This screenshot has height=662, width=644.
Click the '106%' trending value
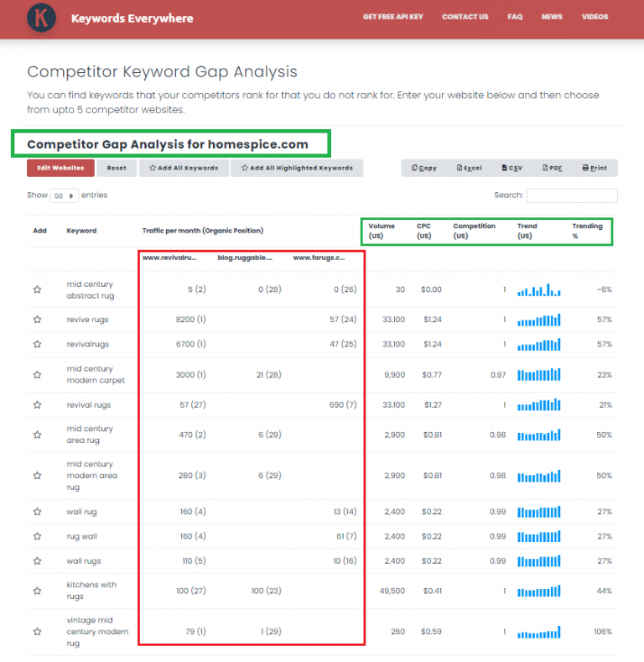pos(603,632)
